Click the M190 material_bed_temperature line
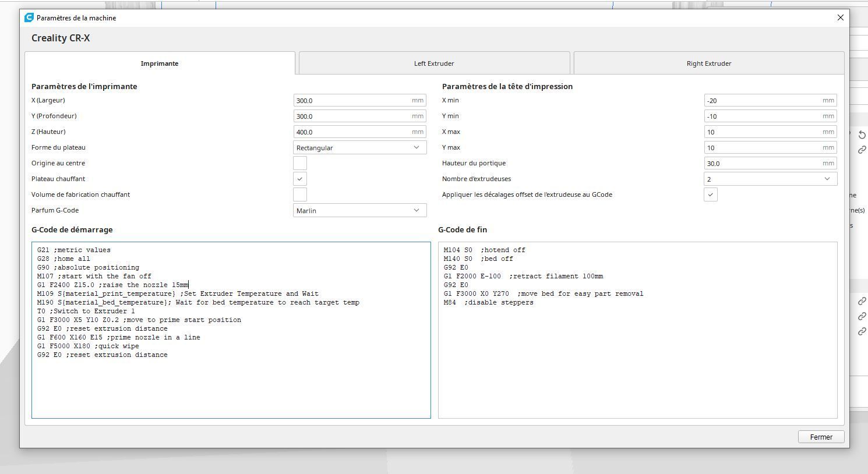This screenshot has height=474, width=868. tap(198, 302)
